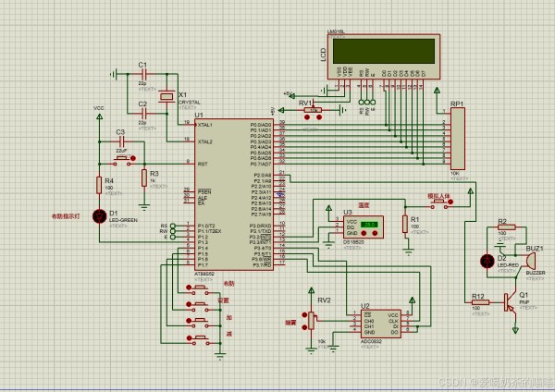The image size is (555, 392).
Task: Select the R12 resistor by transistor
Action: pyautogui.click(x=477, y=301)
